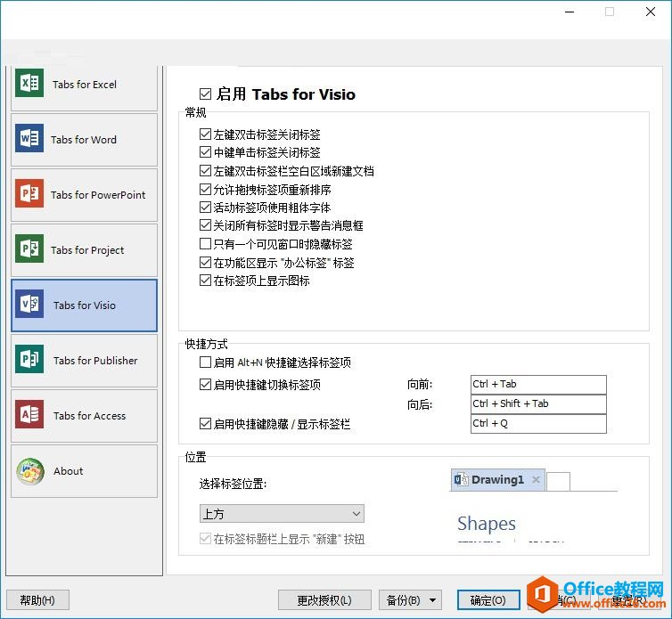Click the Access icon in the sidebar
The height and width of the screenshot is (619, 672).
coord(29,415)
